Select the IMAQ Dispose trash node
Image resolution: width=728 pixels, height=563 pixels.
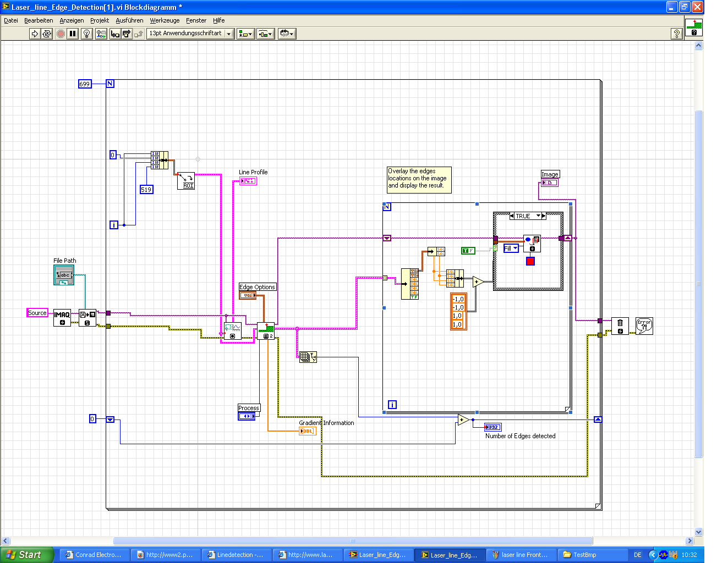click(x=620, y=325)
